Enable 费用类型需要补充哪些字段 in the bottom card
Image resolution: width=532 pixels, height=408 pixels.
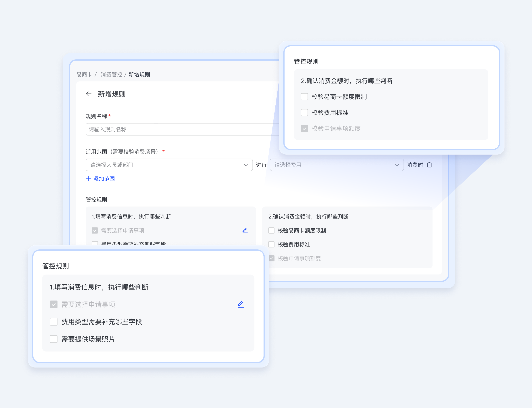54,322
